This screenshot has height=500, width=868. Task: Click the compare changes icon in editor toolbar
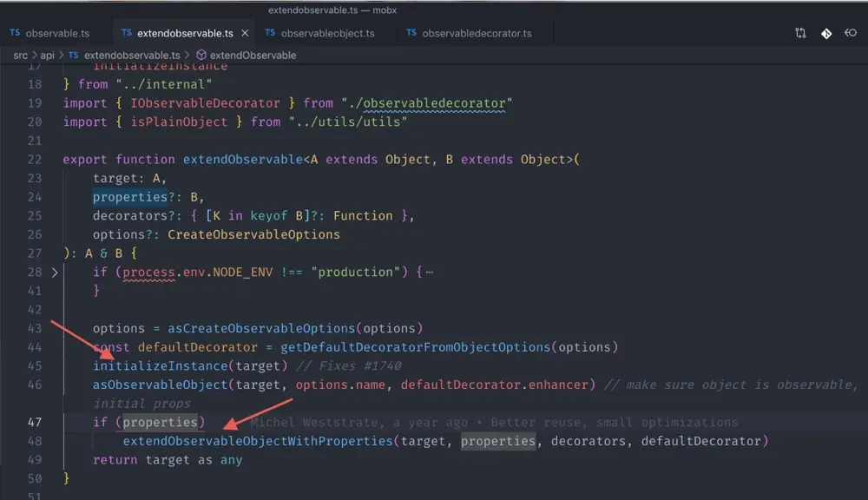coord(800,33)
